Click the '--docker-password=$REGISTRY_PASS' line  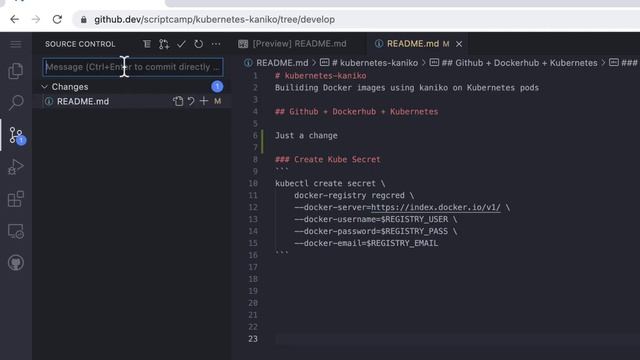tap(376, 231)
